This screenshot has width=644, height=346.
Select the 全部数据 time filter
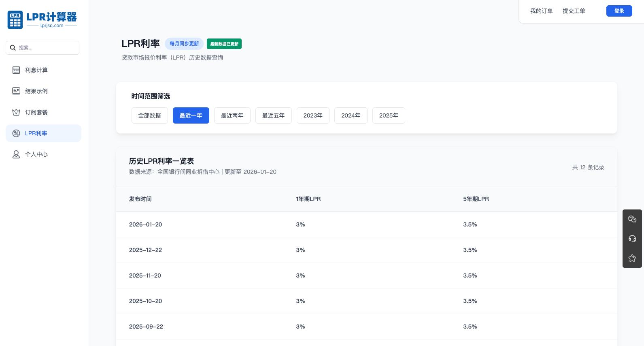(150, 115)
